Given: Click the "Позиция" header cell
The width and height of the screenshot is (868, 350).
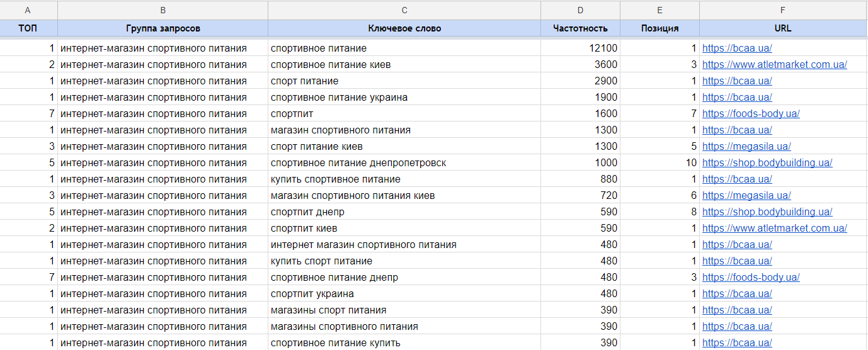Looking at the screenshot, I should point(660,28).
